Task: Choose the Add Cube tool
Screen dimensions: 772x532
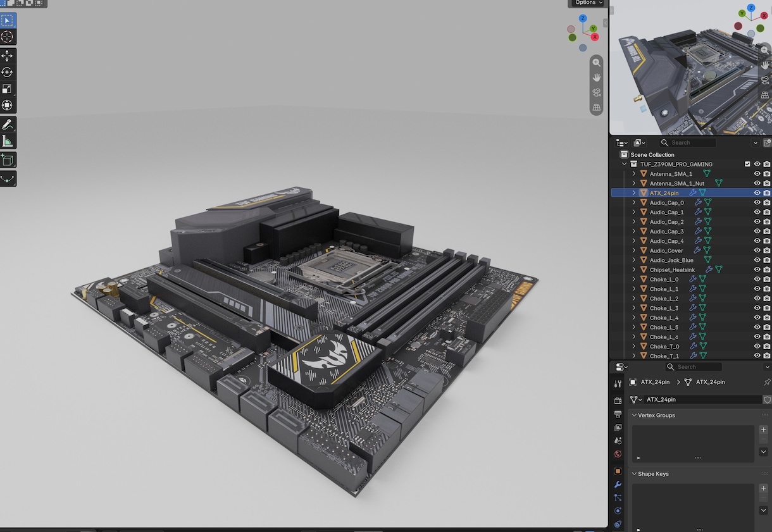Action: (x=8, y=160)
